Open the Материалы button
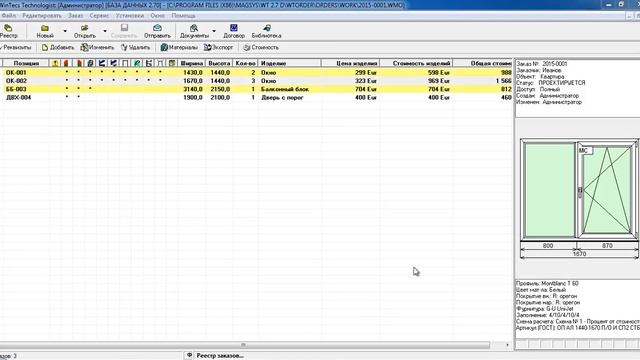 coord(179,47)
